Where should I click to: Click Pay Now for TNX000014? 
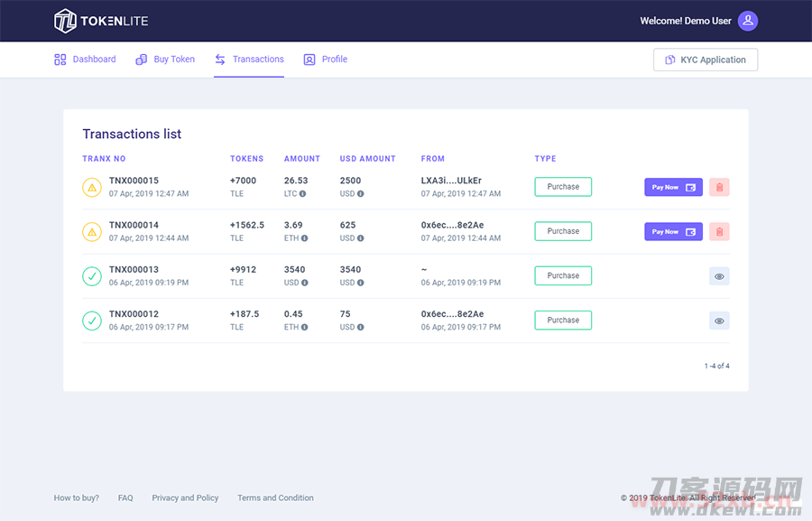pos(673,231)
